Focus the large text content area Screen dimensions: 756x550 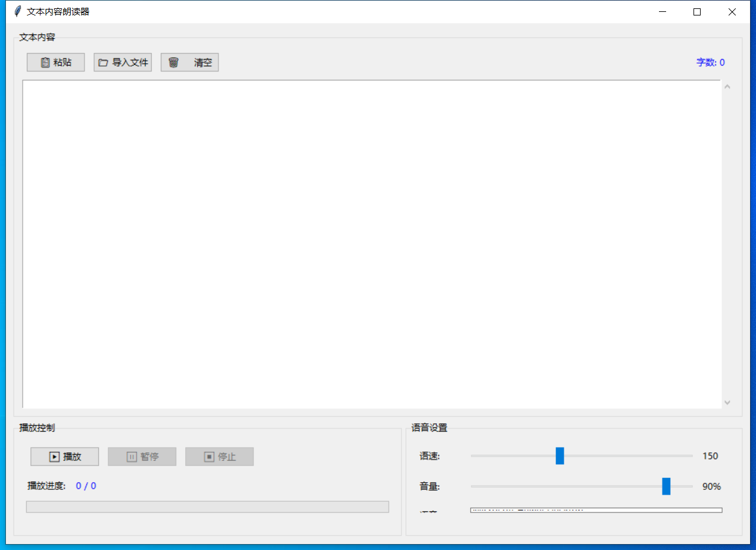[x=372, y=244]
